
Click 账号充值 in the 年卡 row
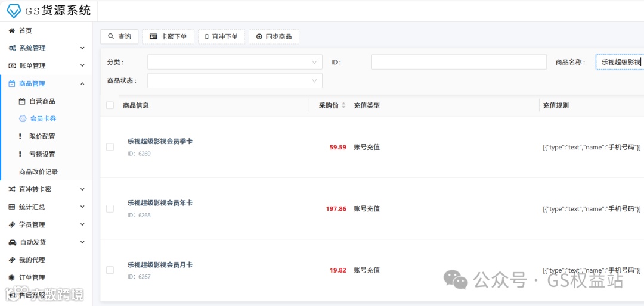pos(367,209)
